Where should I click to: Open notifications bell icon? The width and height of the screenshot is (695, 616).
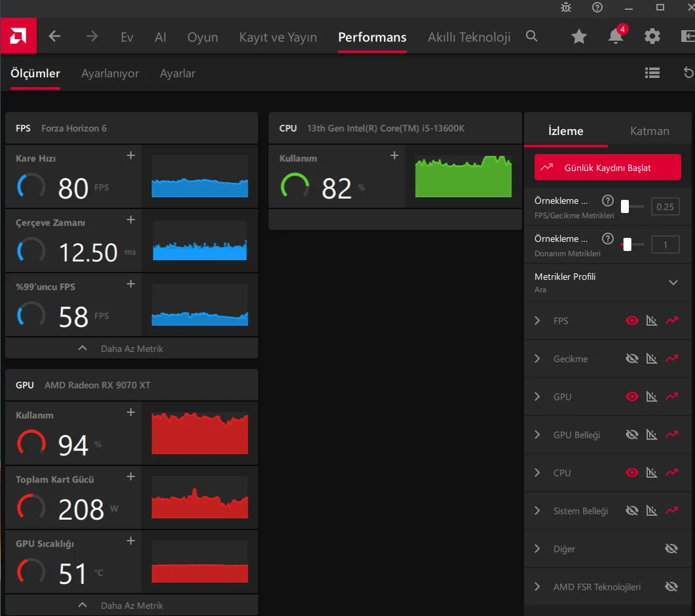click(616, 35)
